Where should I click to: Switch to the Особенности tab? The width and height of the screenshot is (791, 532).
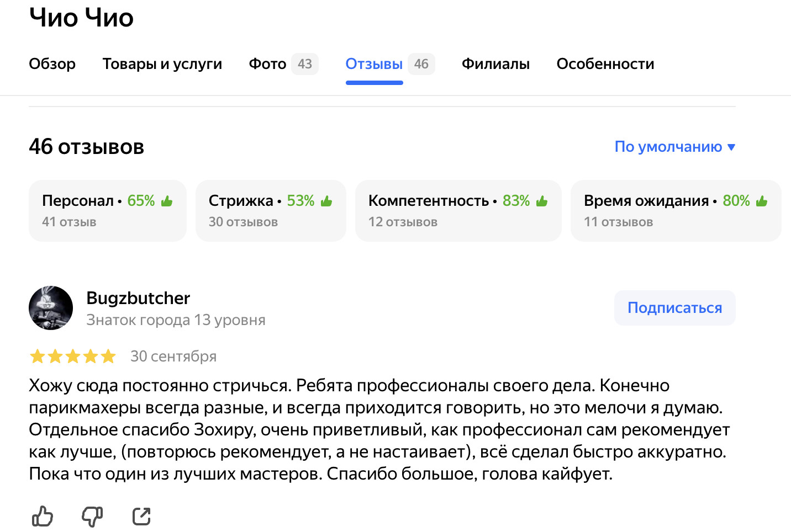coord(605,64)
